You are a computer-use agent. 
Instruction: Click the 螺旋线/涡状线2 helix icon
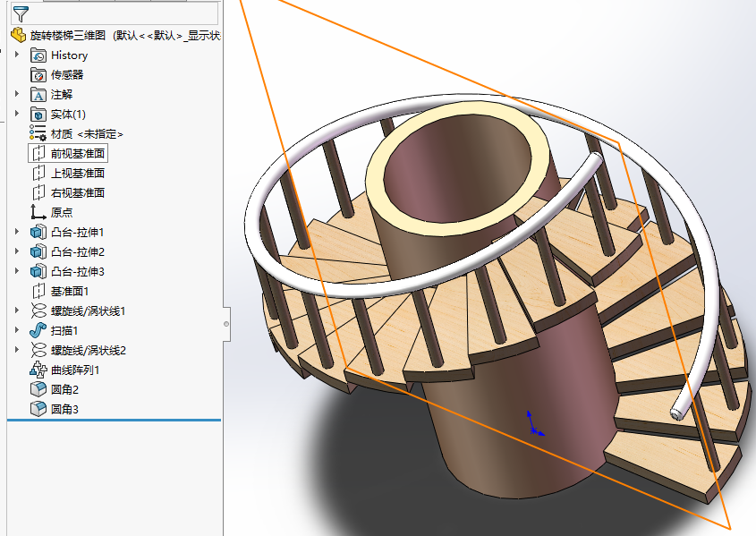pyautogui.click(x=38, y=350)
